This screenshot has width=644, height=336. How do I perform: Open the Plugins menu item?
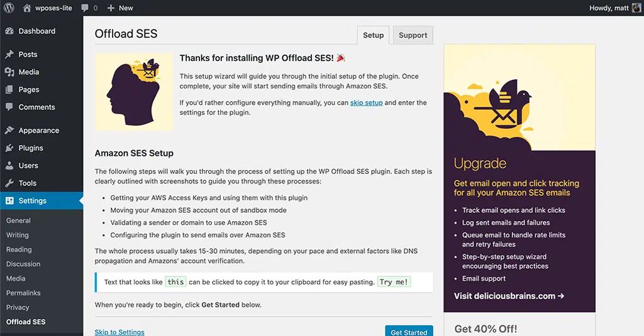tap(31, 148)
